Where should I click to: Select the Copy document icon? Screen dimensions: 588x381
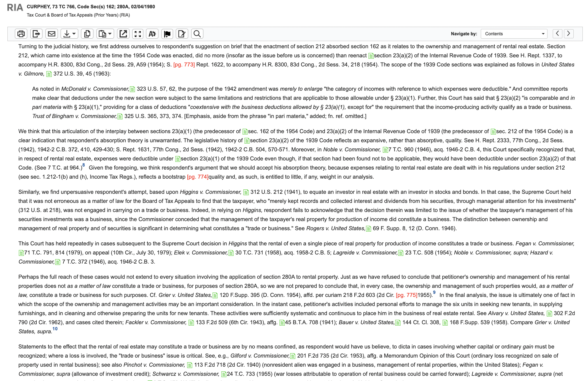[87, 34]
